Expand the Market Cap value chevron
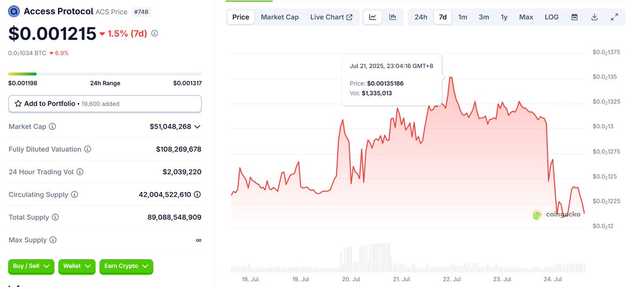This screenshot has width=644, height=287. tap(197, 127)
